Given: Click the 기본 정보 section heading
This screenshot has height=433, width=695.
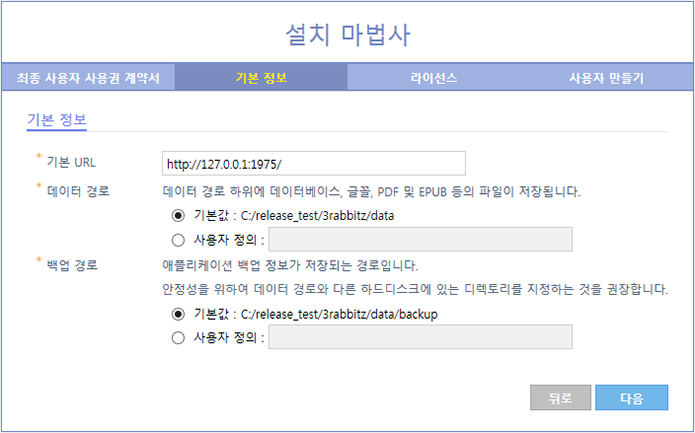Looking at the screenshot, I should [57, 120].
